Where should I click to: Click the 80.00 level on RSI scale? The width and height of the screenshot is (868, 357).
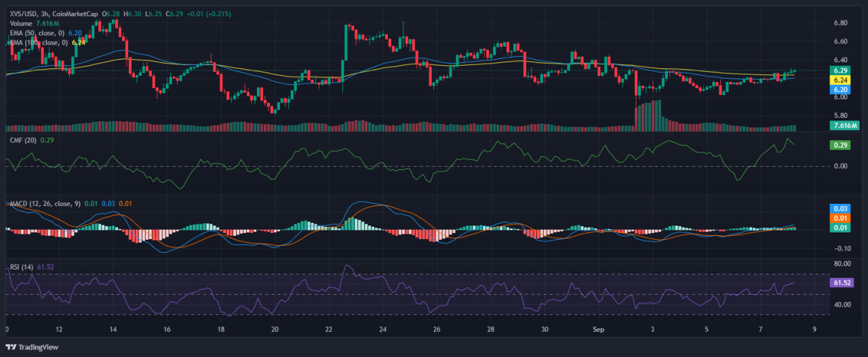point(842,263)
